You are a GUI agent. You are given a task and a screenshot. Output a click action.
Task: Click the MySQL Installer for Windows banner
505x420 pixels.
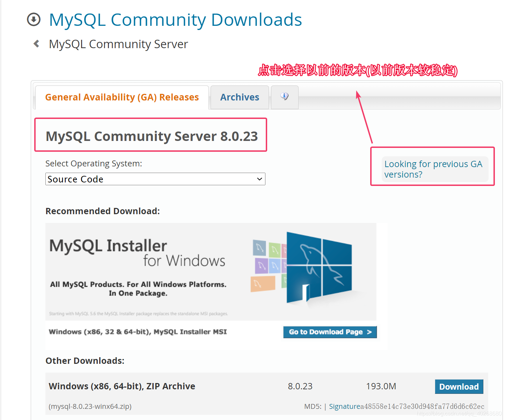point(211,271)
